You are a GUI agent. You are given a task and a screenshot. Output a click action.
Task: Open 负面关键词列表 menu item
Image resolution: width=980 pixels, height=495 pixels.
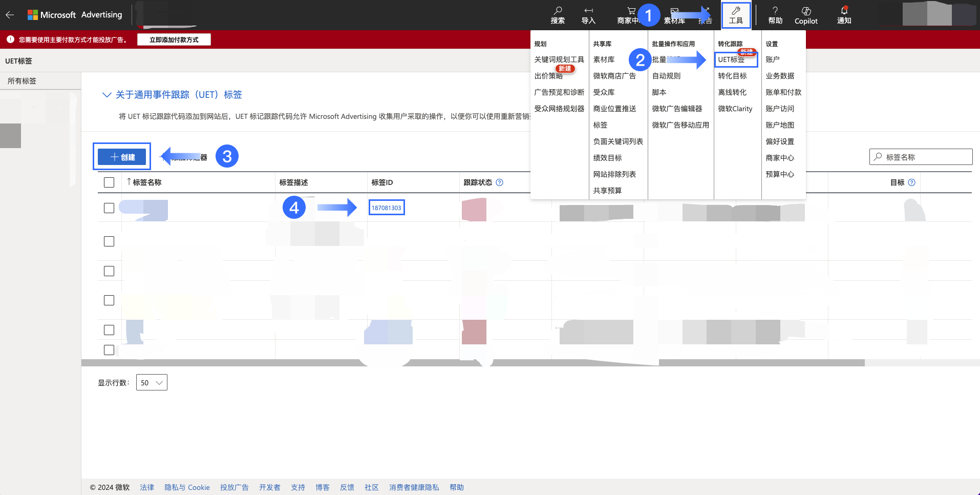click(x=618, y=141)
